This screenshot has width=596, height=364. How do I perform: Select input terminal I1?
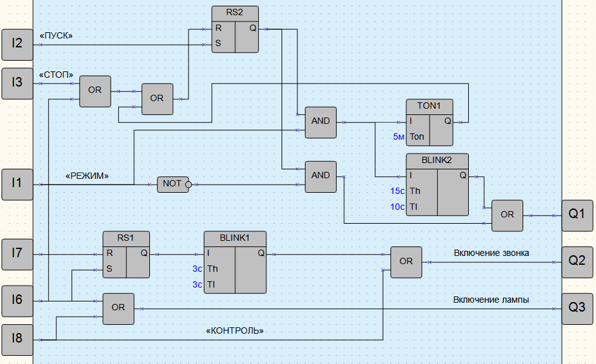coord(17,184)
